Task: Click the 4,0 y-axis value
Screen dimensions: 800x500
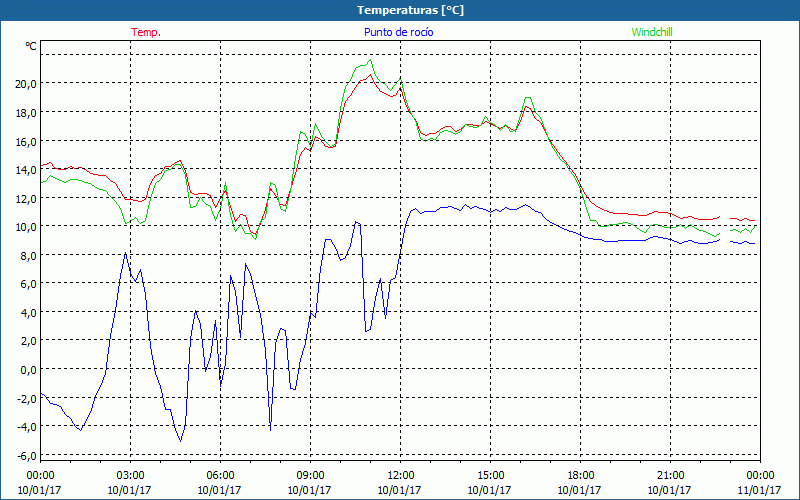Action: coord(28,313)
